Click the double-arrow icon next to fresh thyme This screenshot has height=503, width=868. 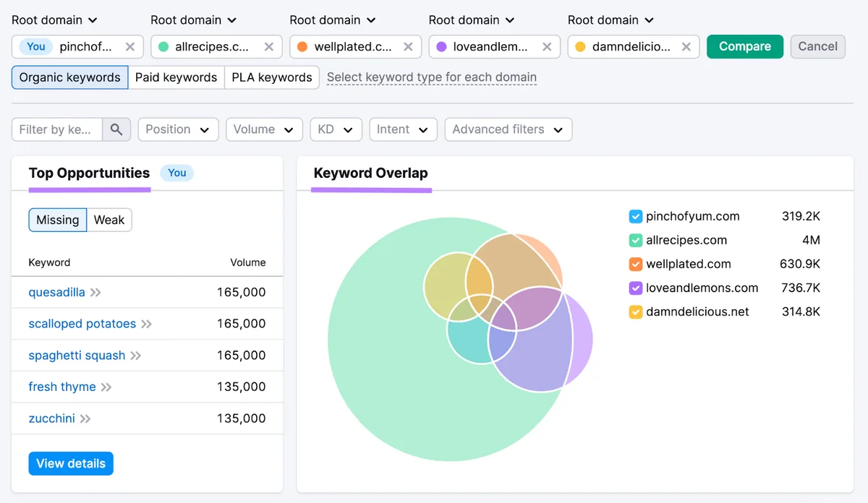coord(106,387)
